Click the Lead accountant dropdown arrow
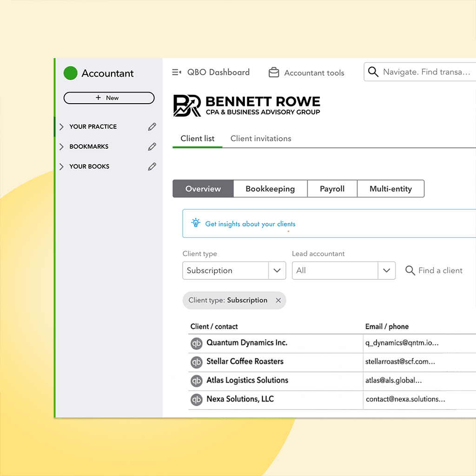 tap(386, 271)
